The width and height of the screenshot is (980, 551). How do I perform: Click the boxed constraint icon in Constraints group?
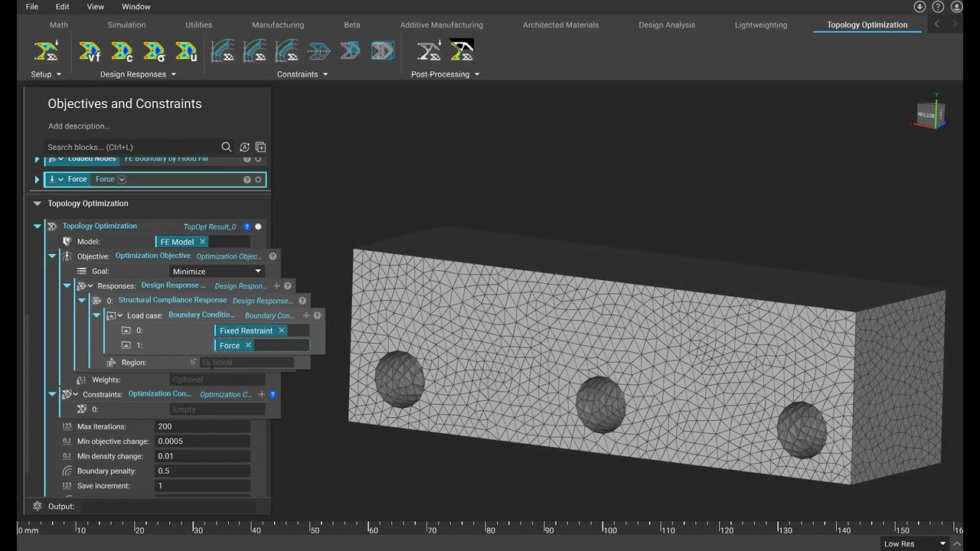pyautogui.click(x=383, y=51)
